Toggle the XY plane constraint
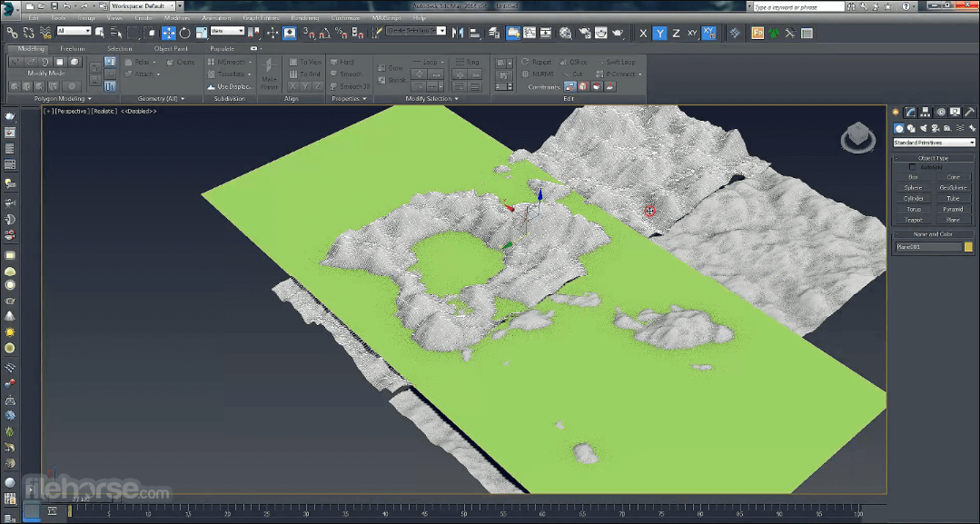The image size is (980, 524). (692, 34)
